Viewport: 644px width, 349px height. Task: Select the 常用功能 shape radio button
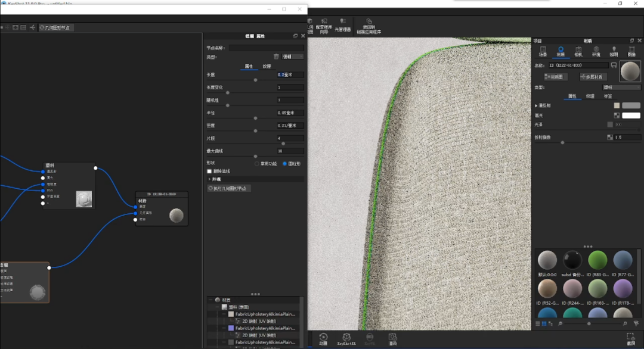pos(256,164)
